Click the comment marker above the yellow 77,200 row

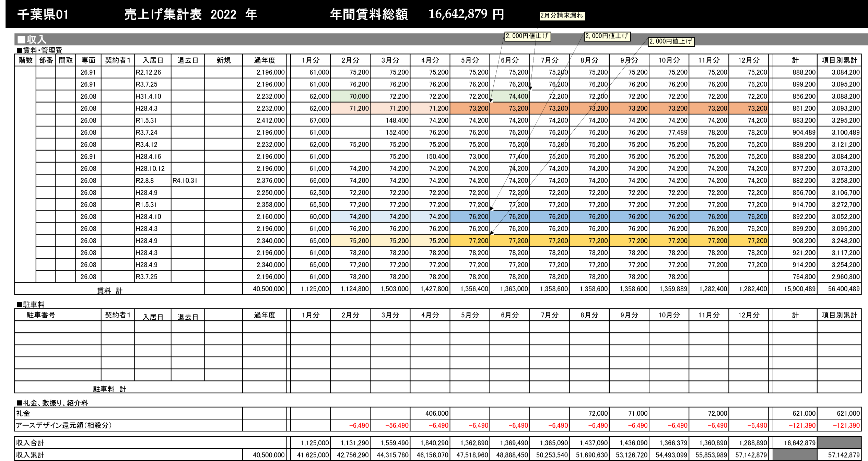pos(492,233)
